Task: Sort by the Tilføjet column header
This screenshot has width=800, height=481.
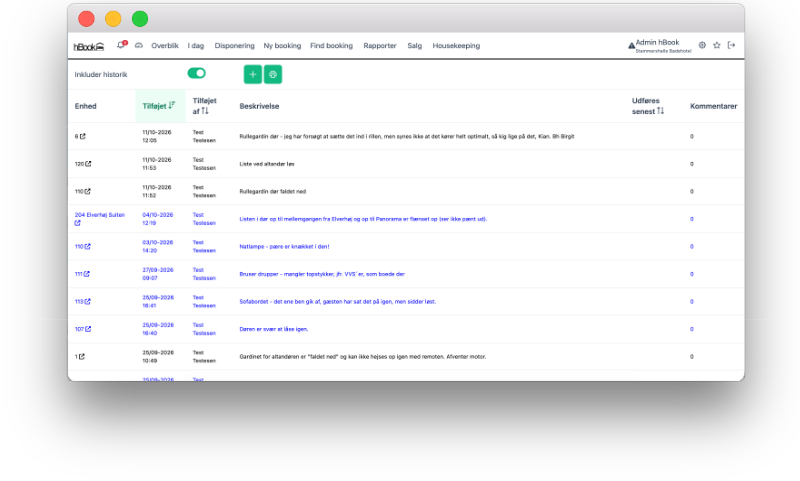Action: coord(159,106)
